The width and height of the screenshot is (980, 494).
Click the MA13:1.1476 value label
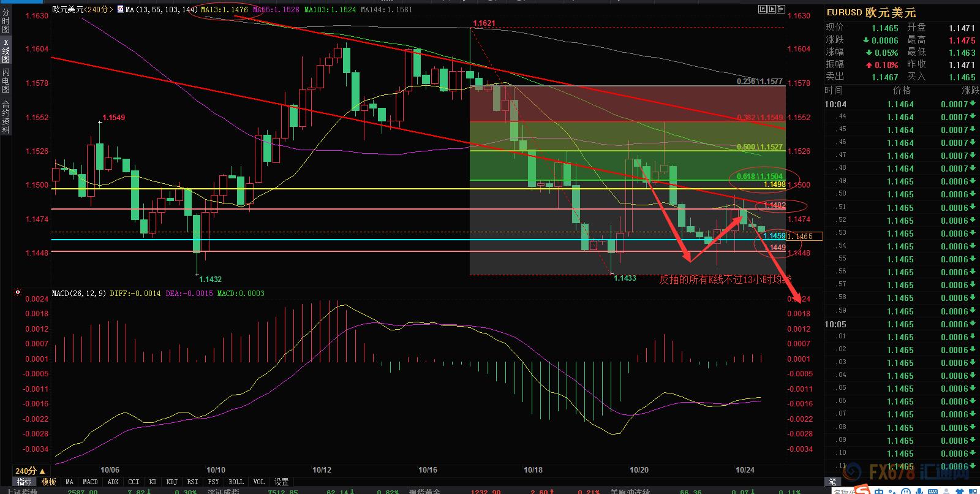click(225, 10)
